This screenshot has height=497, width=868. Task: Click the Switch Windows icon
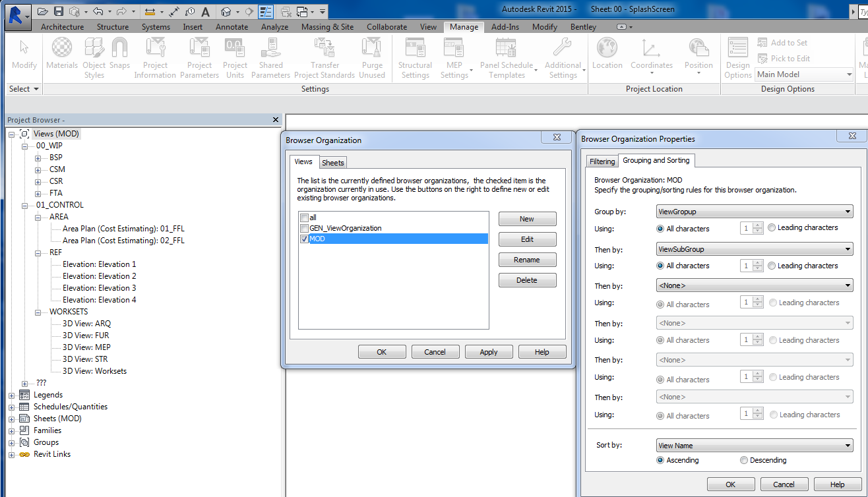pos(303,12)
